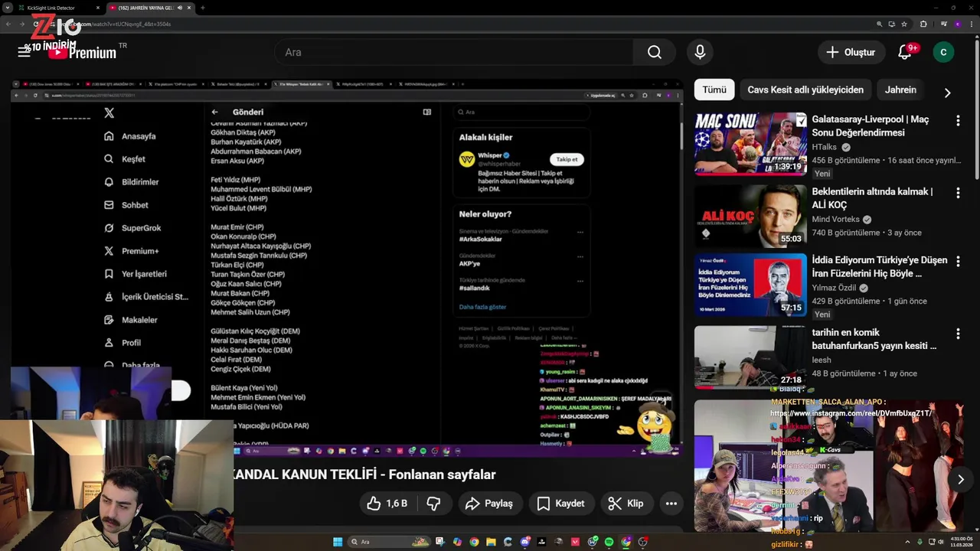This screenshot has width=980, height=551.
Task: Like the video showing 1,6 B
Action: (387, 504)
